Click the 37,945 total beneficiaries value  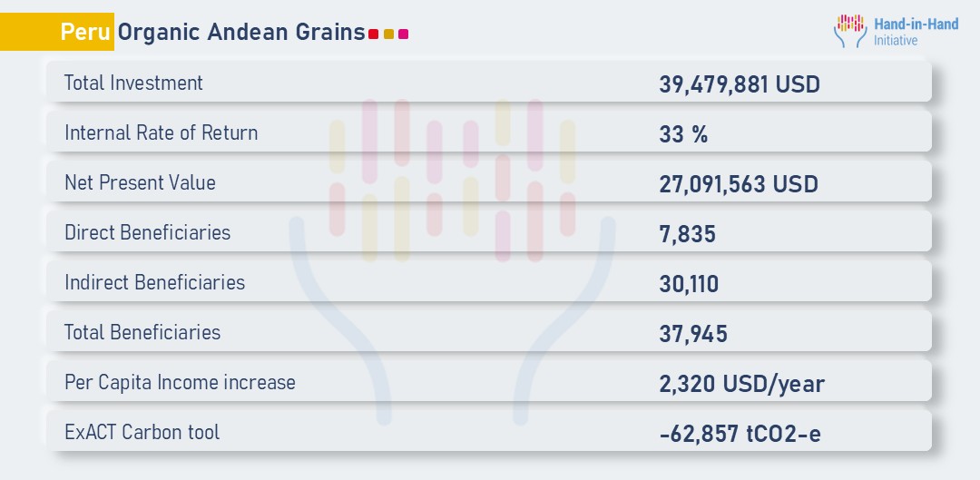[693, 334]
